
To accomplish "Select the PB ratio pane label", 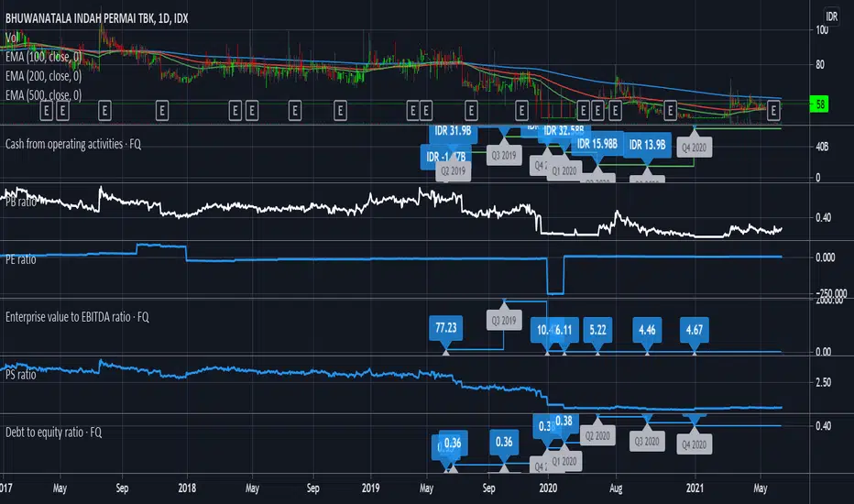I will (x=21, y=202).
